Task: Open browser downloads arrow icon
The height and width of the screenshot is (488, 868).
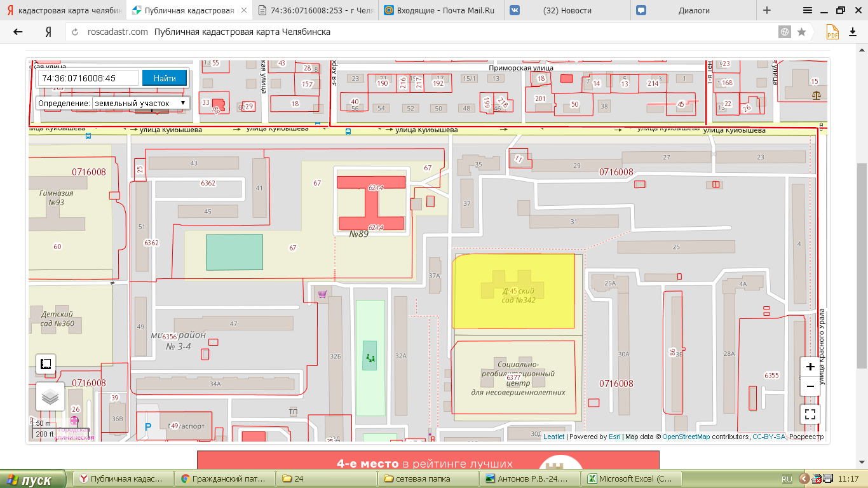Action: click(x=851, y=32)
